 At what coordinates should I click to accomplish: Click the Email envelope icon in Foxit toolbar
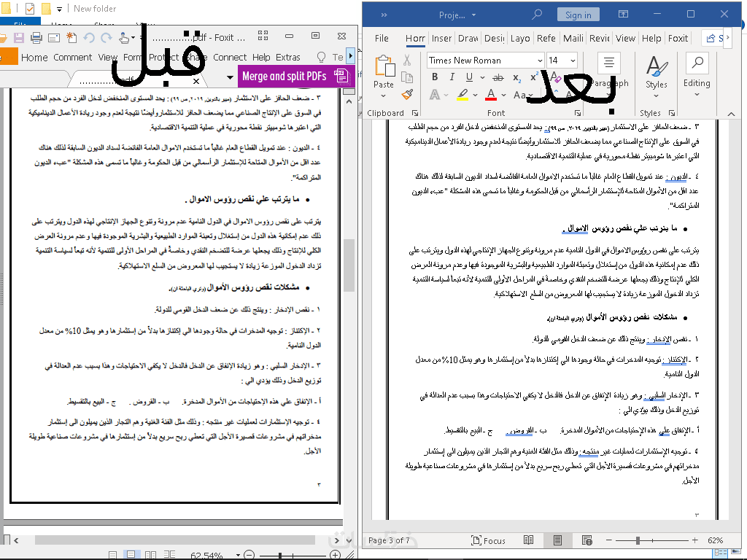click(x=54, y=38)
